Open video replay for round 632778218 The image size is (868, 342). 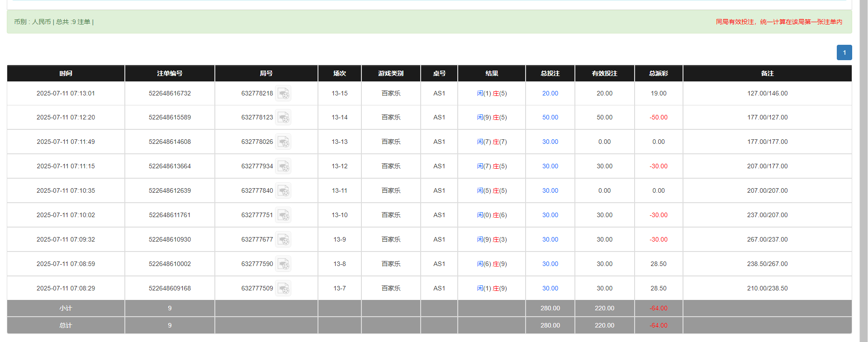pos(283,94)
